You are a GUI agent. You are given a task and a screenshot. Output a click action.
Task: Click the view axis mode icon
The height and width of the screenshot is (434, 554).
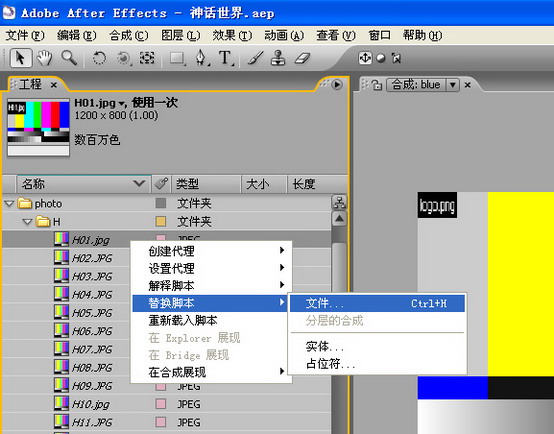397,58
